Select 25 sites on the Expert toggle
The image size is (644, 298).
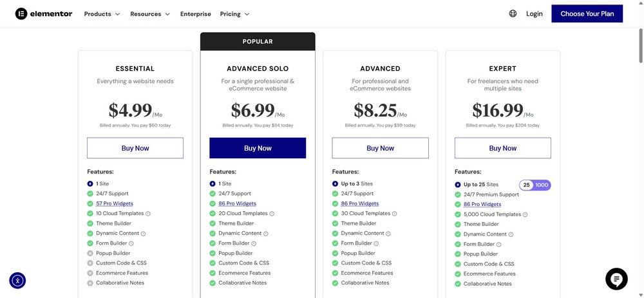pyautogui.click(x=526, y=185)
